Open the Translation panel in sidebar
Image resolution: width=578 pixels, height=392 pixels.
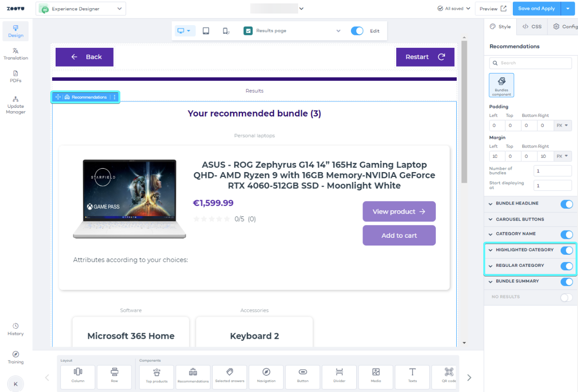tap(15, 54)
